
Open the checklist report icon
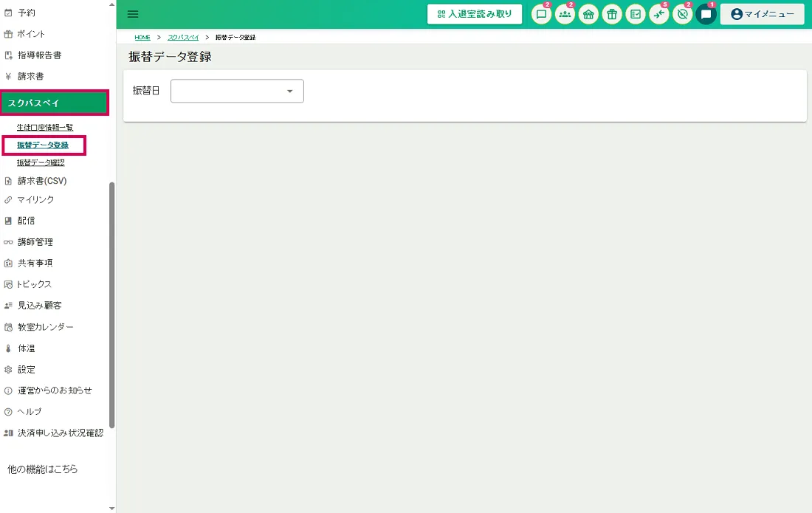[636, 15]
